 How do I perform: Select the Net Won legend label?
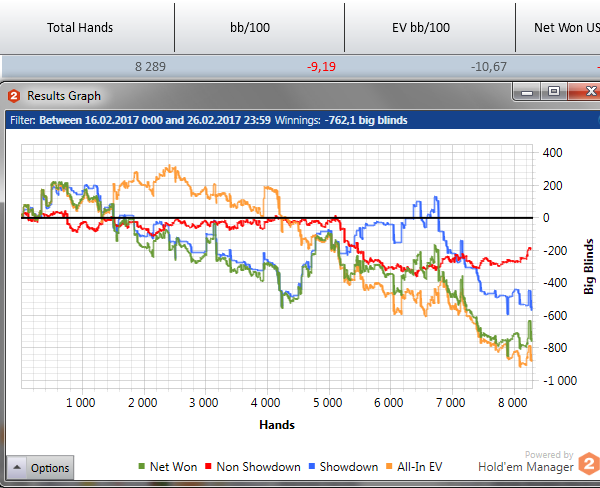click(173, 467)
